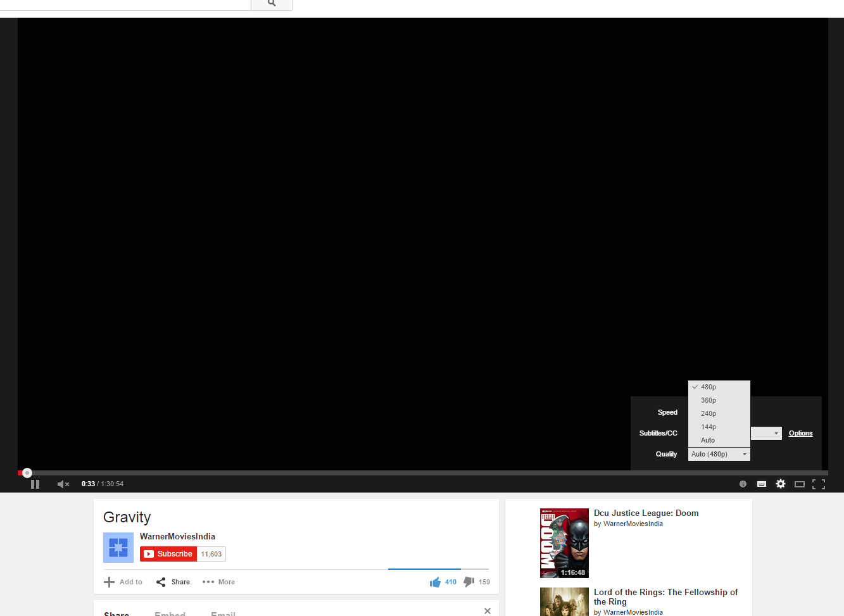
Task: Click the search magnifier button
Action: (x=272, y=4)
